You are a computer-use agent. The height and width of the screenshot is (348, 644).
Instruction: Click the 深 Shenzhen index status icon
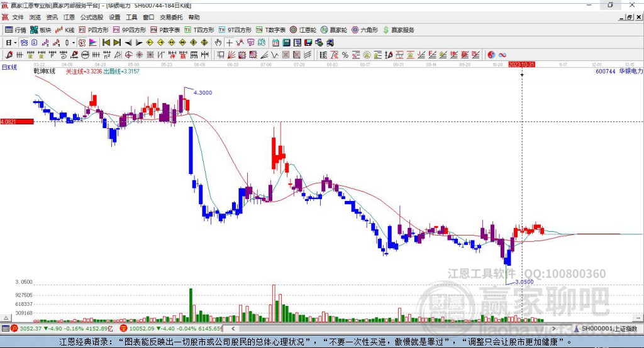point(124,329)
